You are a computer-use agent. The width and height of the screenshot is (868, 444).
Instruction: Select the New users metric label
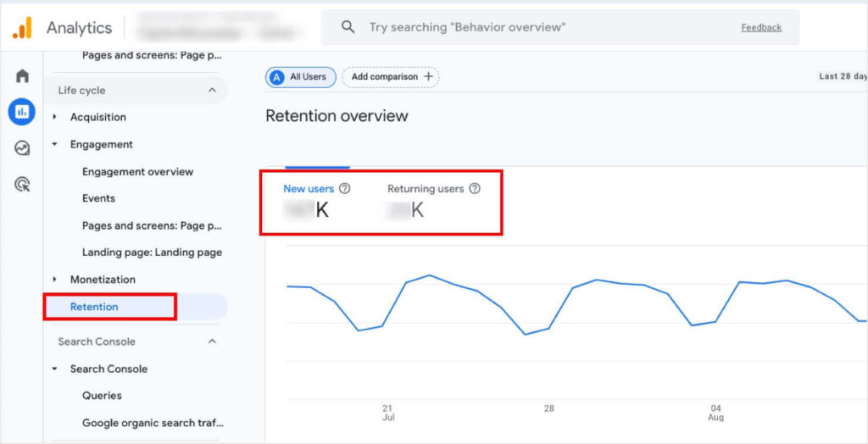click(x=309, y=189)
